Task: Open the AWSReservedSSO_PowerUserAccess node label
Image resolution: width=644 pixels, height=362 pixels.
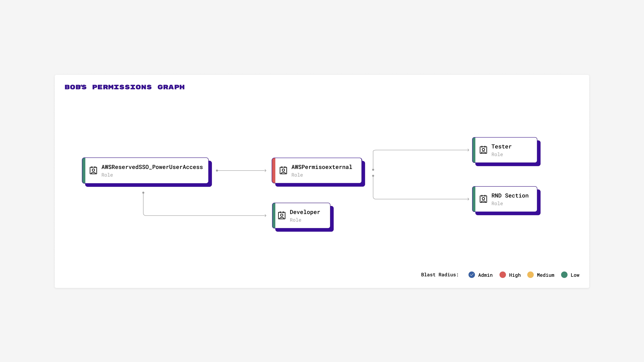Action: point(152,167)
